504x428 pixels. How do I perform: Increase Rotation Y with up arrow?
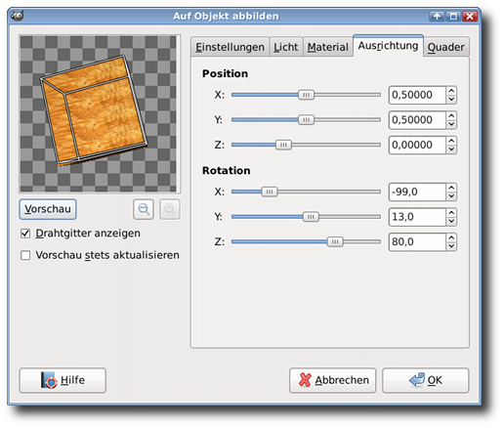(451, 213)
